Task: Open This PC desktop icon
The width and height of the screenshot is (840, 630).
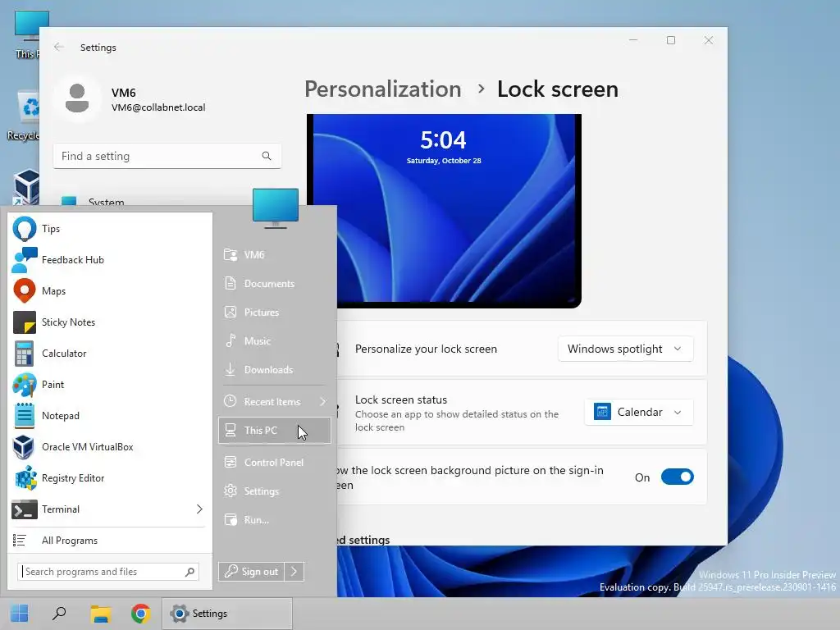Action: (x=27, y=34)
